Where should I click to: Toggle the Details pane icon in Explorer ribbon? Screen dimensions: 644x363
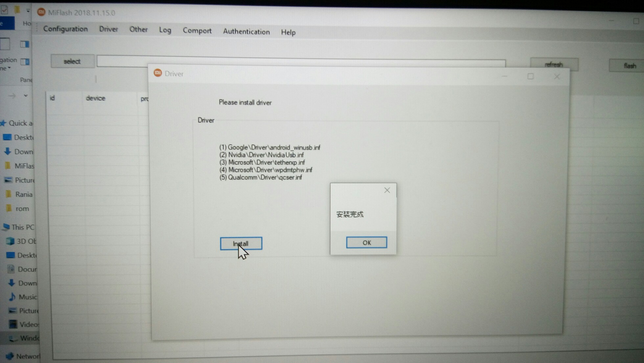tap(25, 61)
